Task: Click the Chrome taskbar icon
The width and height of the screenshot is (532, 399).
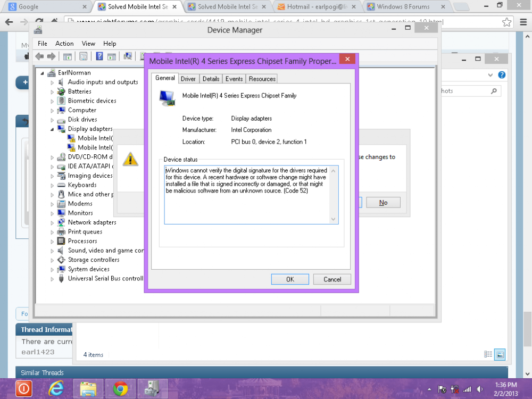Action: click(x=120, y=388)
